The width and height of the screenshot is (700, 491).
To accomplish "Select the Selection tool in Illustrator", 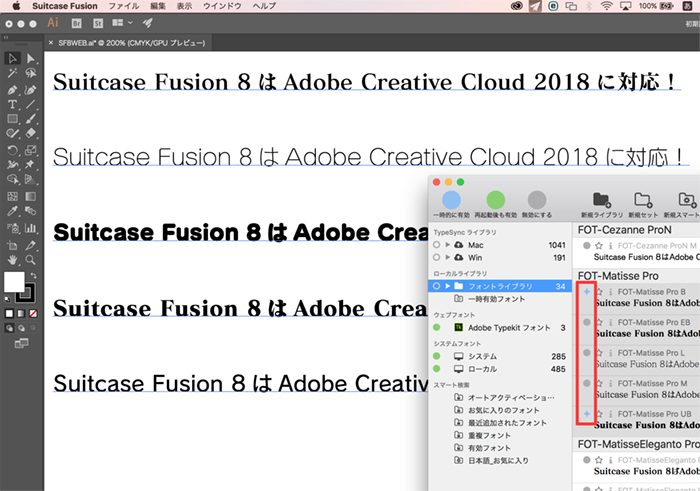I will click(12, 58).
